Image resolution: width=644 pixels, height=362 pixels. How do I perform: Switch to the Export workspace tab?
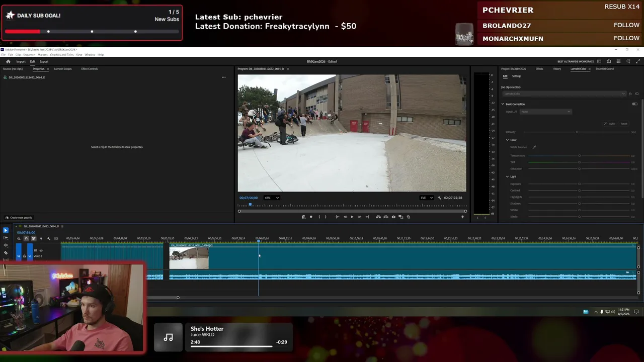tap(44, 61)
